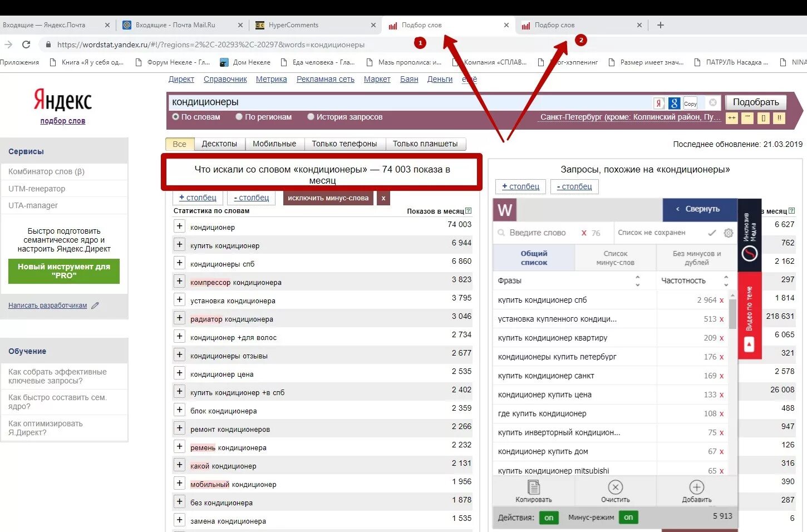The height and width of the screenshot is (532, 807).
Task: Click pencil icon beside 'Написать разработчикам'
Action: pyautogui.click(x=95, y=305)
